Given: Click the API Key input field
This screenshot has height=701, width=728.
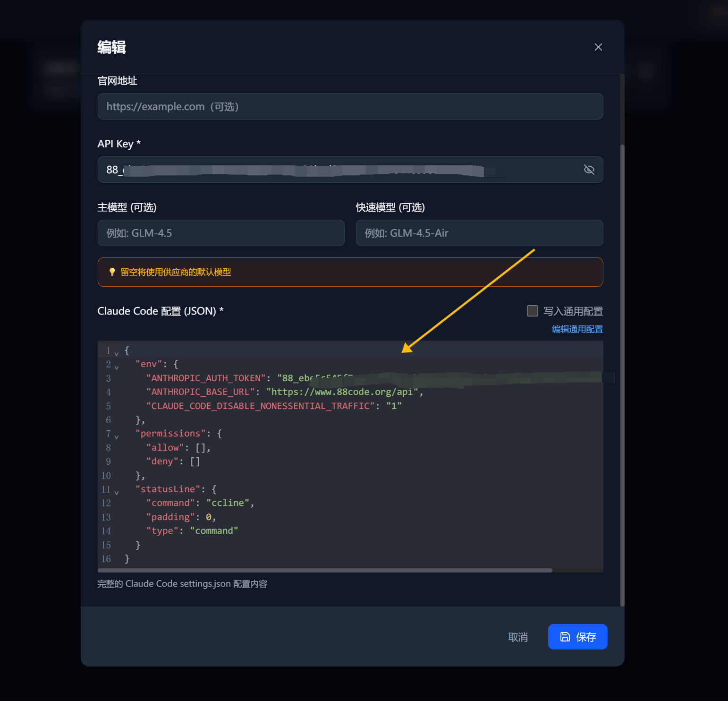Looking at the screenshot, I should point(340,170).
